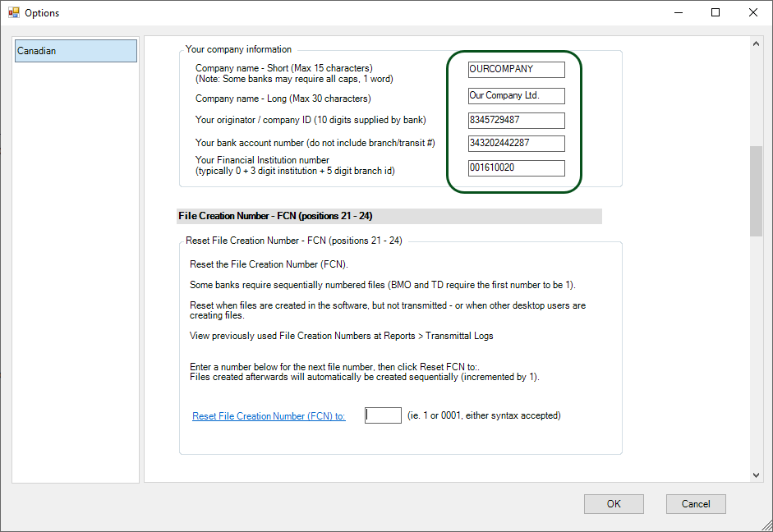Click the Cancel button
Screen dimensions: 773x532
(695, 503)
